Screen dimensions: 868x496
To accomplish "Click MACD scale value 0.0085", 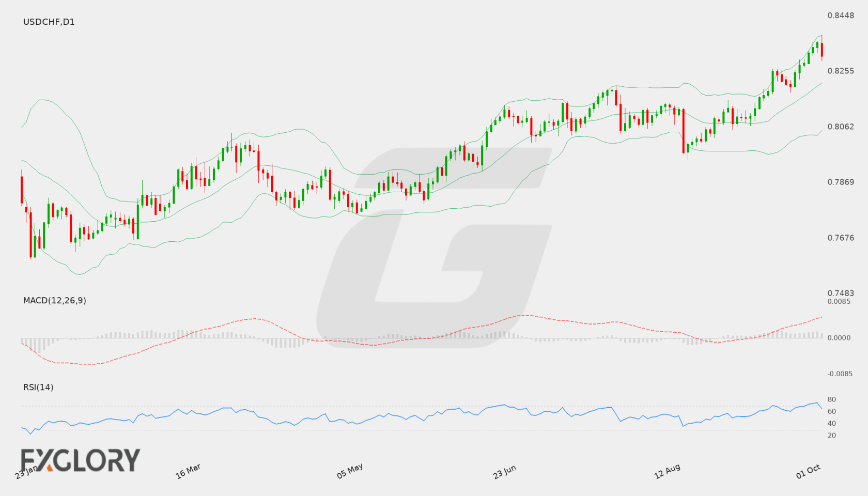I will (x=839, y=301).
